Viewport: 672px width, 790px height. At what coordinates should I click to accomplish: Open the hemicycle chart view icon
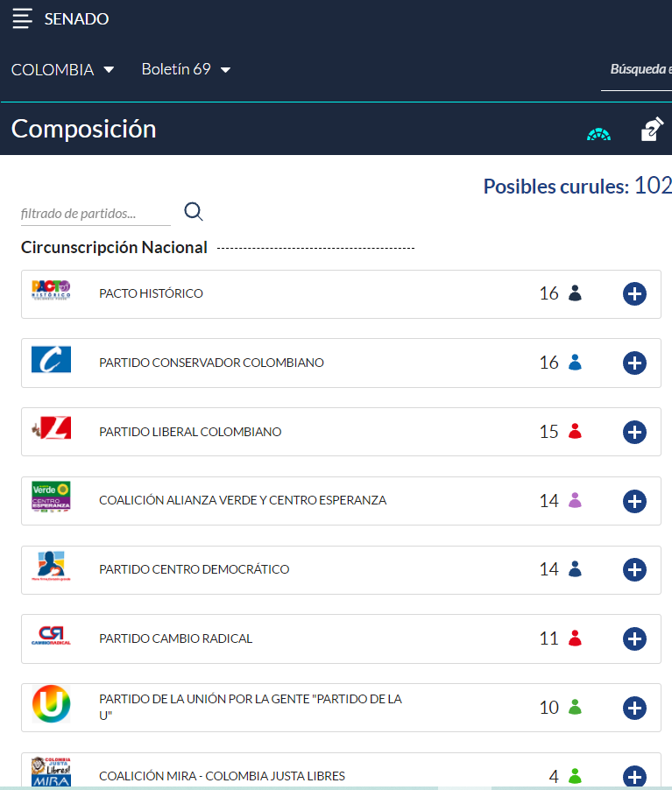(x=599, y=132)
